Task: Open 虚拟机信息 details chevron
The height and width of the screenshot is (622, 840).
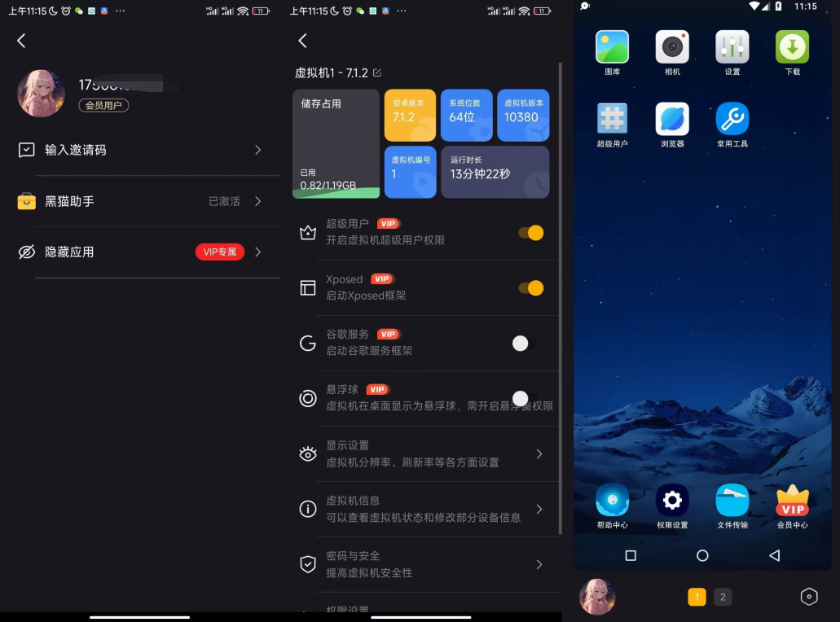Action: (539, 510)
